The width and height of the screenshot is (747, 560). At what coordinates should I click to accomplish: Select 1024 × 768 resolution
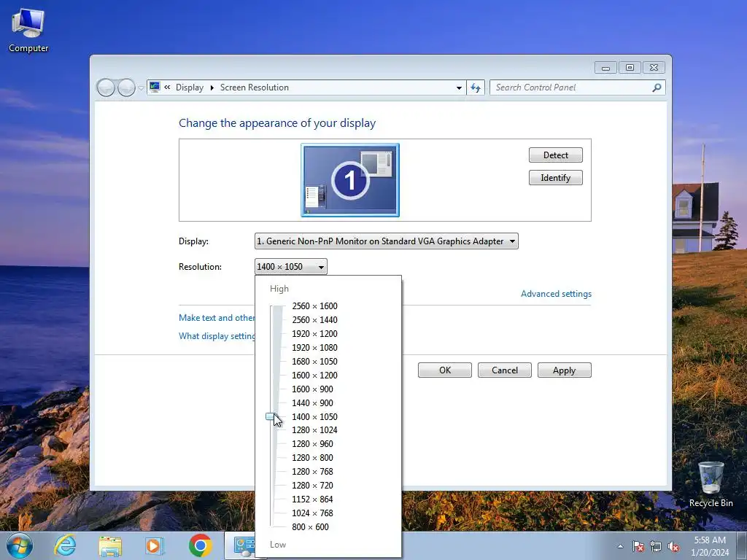click(312, 513)
